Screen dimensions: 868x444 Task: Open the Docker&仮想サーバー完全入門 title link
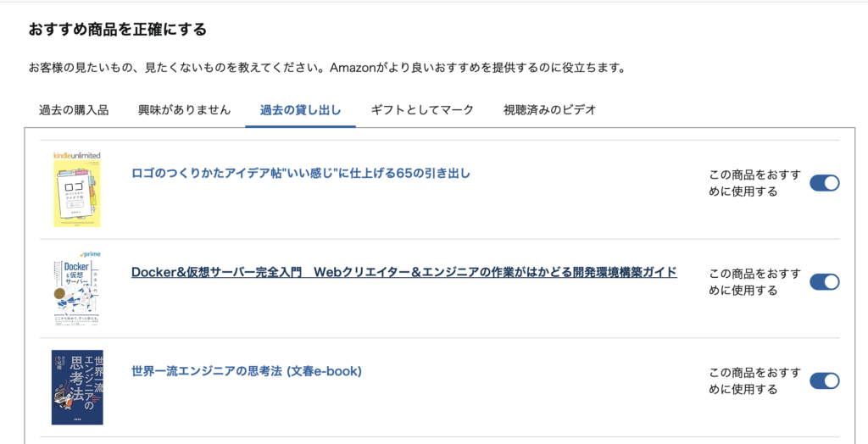(x=404, y=272)
